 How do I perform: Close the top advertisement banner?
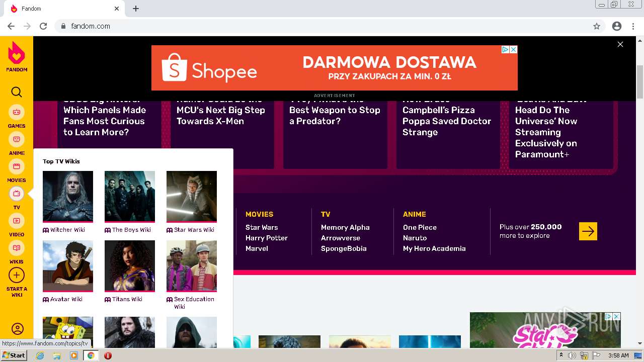(x=620, y=44)
